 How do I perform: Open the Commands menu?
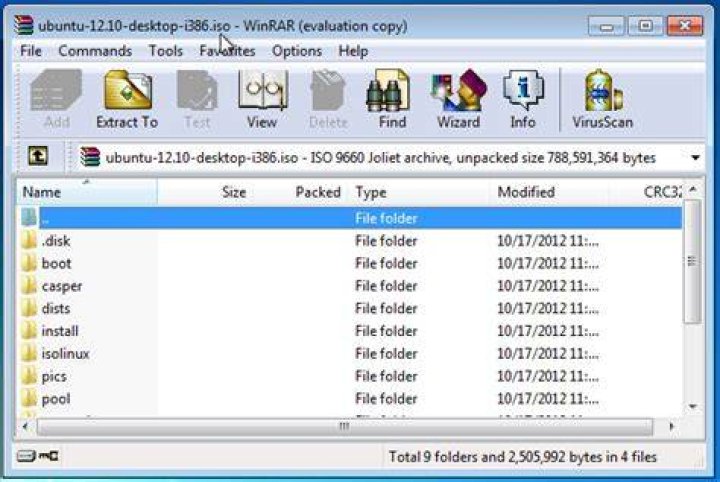pyautogui.click(x=95, y=51)
